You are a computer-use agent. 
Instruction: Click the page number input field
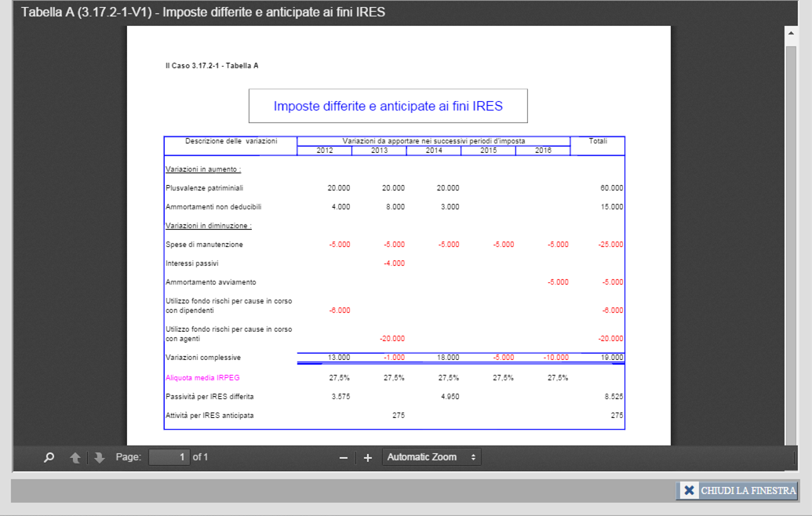(169, 457)
